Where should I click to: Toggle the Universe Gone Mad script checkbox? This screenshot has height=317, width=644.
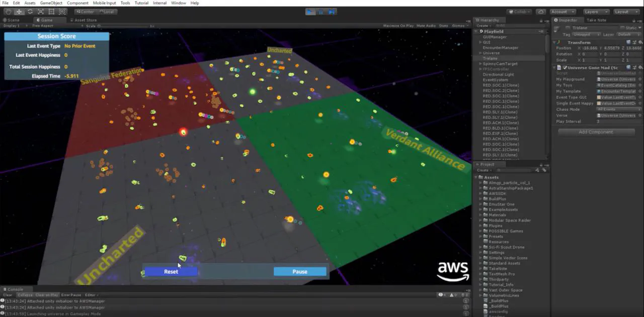[565, 67]
